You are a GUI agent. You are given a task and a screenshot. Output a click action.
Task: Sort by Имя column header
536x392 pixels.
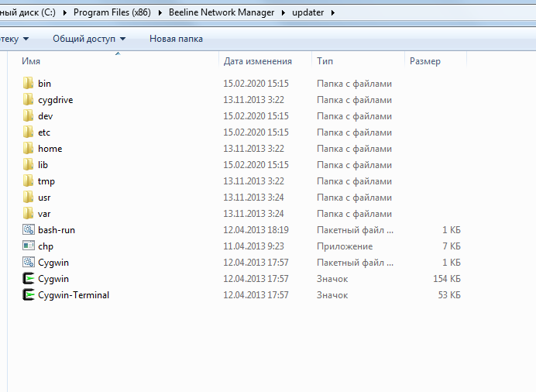click(x=31, y=61)
